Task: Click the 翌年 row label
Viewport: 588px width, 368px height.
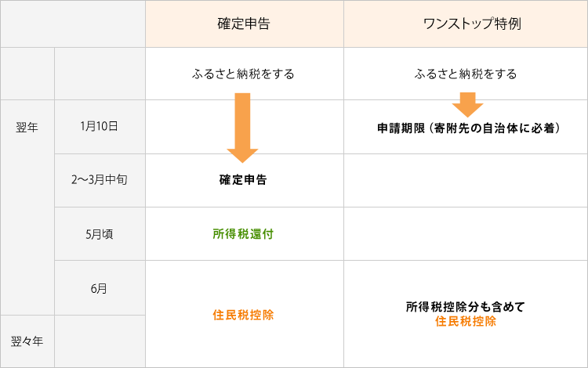Action: click(x=27, y=128)
